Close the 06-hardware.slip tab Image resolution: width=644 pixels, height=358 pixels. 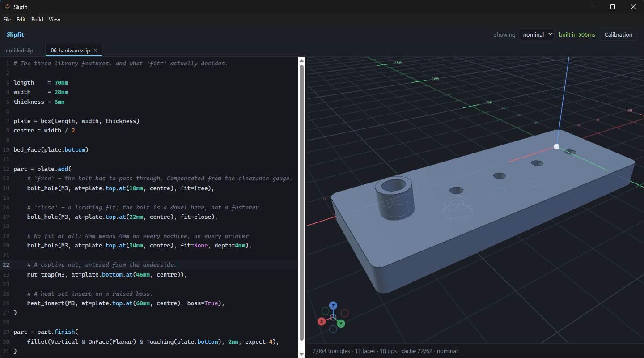coord(95,51)
